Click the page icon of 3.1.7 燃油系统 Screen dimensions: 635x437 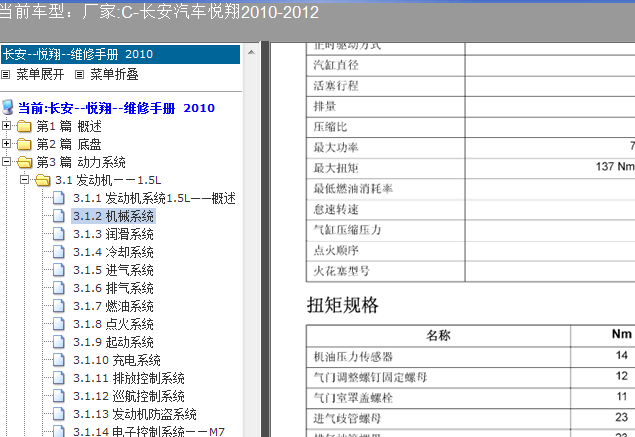point(59,306)
